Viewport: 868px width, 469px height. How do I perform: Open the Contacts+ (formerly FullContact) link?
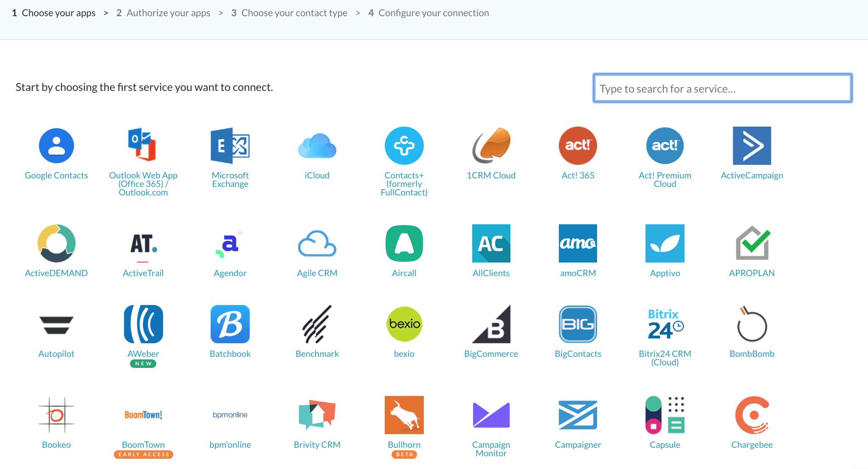404,184
